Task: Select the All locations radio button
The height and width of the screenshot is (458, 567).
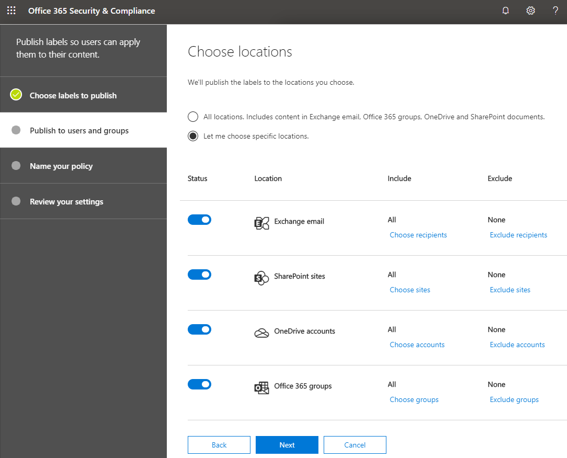Action: click(193, 116)
